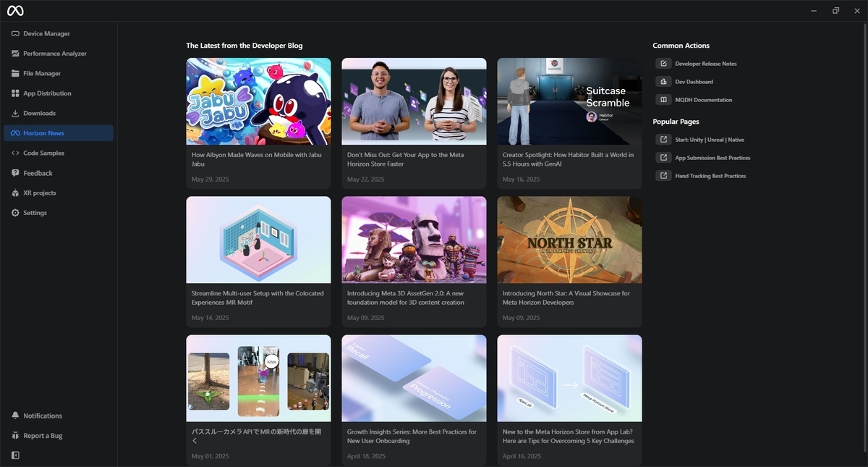Click the Notifications bell icon

click(15, 416)
